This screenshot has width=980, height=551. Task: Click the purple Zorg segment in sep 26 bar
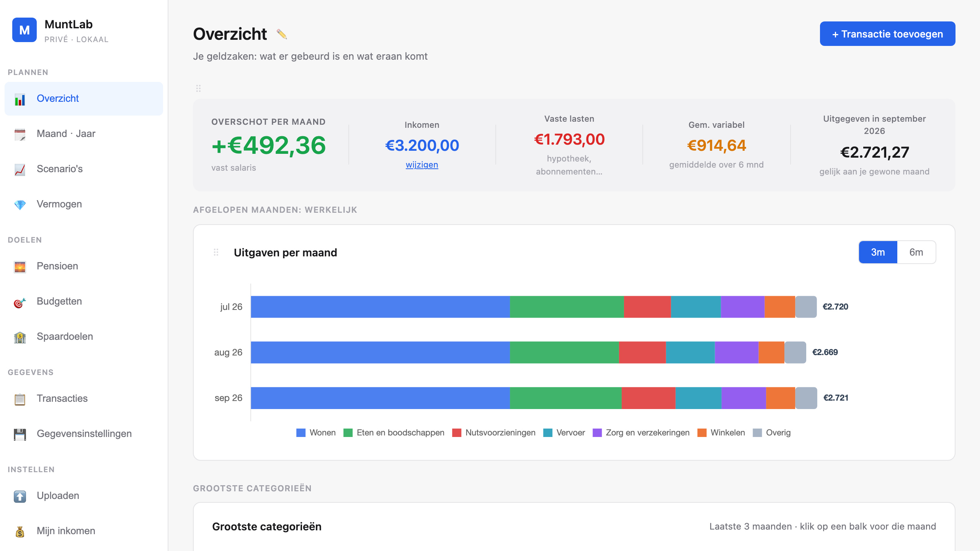pyautogui.click(x=744, y=398)
